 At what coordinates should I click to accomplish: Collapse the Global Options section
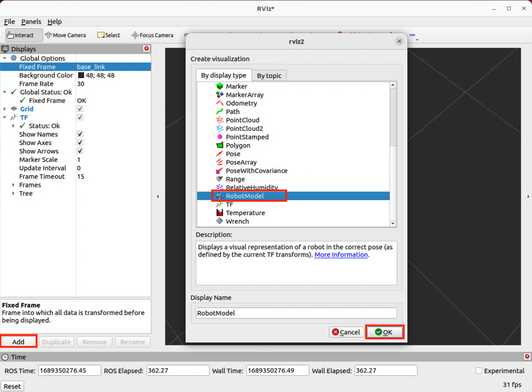[x=4, y=58]
